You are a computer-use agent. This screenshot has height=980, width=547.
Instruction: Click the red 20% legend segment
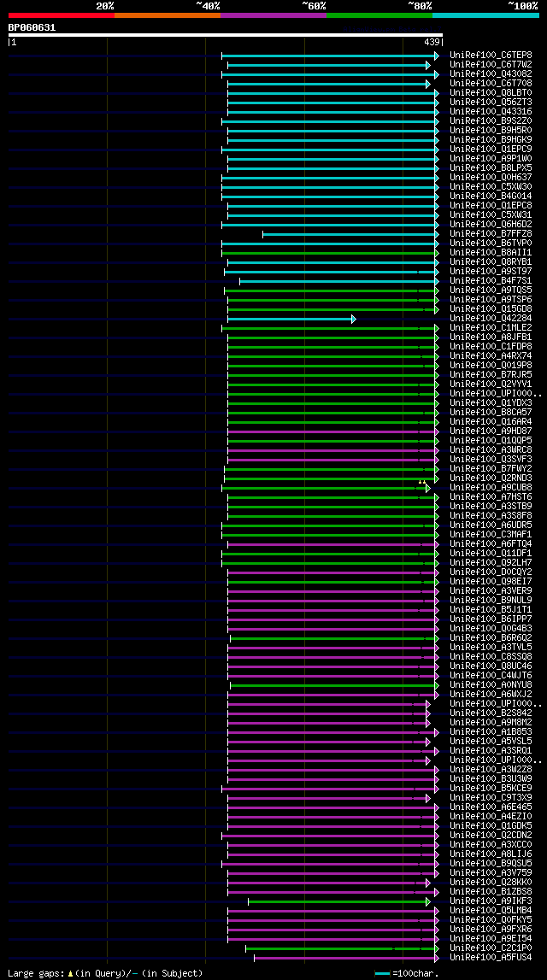click(x=62, y=15)
